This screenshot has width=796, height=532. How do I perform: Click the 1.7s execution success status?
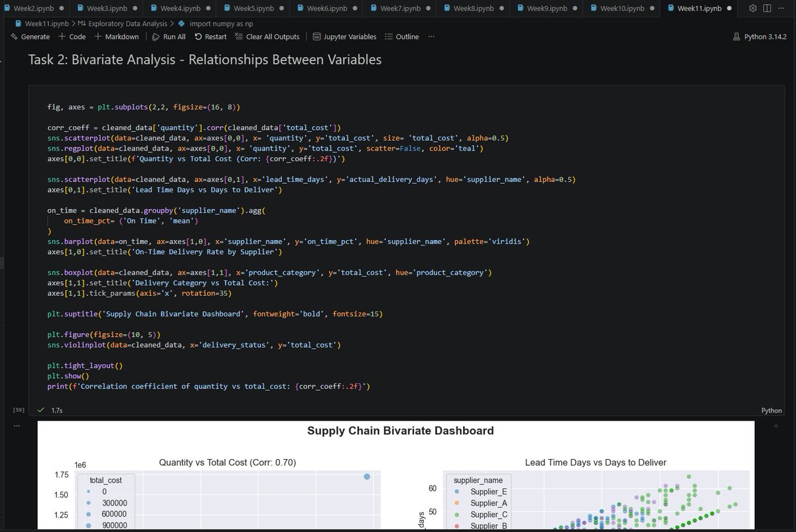point(50,411)
